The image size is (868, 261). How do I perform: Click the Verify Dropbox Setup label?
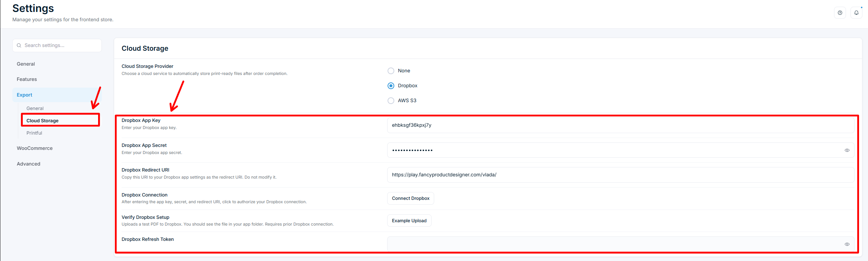point(145,217)
